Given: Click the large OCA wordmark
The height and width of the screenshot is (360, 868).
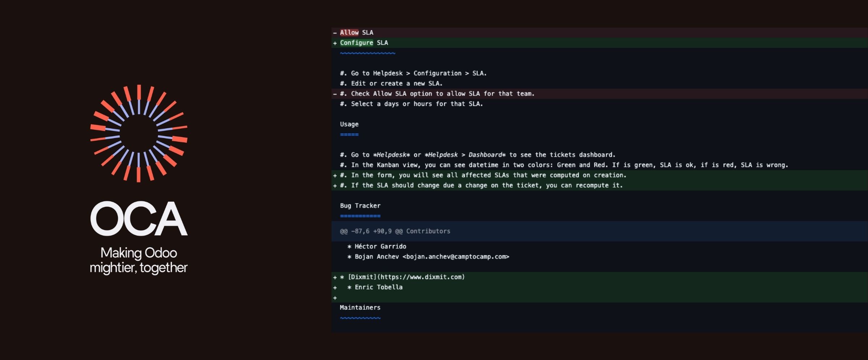Looking at the screenshot, I should pos(139,219).
